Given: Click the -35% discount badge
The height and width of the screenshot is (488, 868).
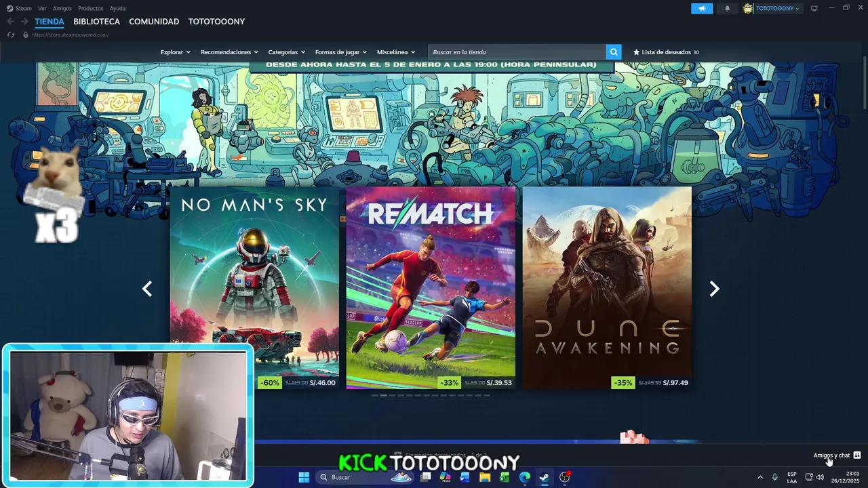Looking at the screenshot, I should click(x=623, y=383).
